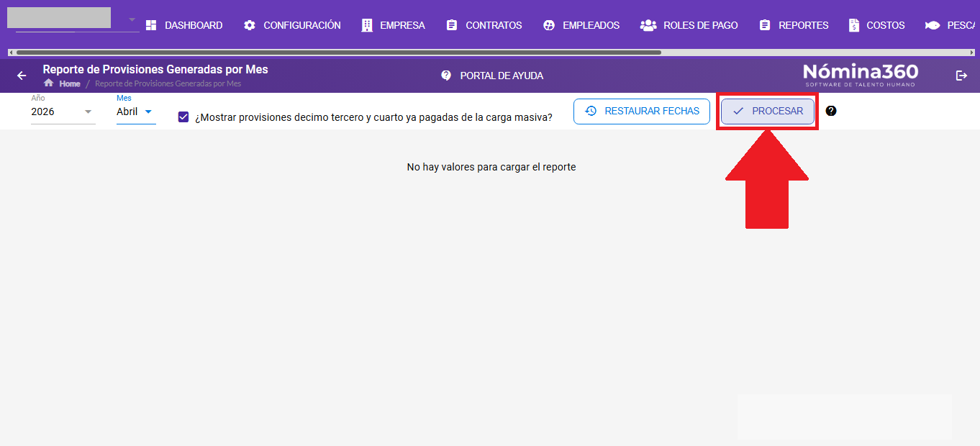The width and height of the screenshot is (980, 446).
Task: Toggle the mostrar provisiones pagadas checkbox
Action: point(183,117)
